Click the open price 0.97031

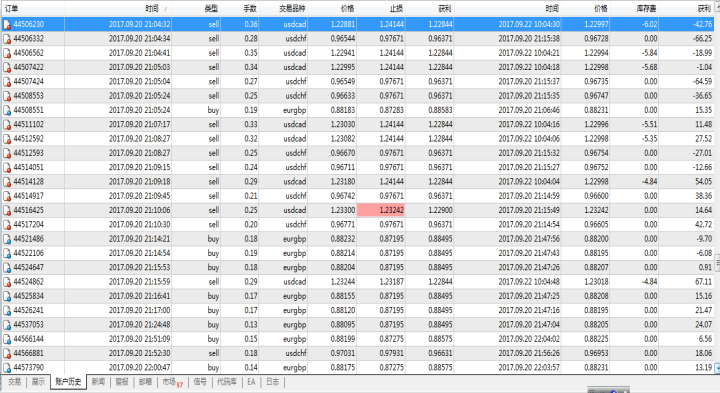click(x=343, y=353)
